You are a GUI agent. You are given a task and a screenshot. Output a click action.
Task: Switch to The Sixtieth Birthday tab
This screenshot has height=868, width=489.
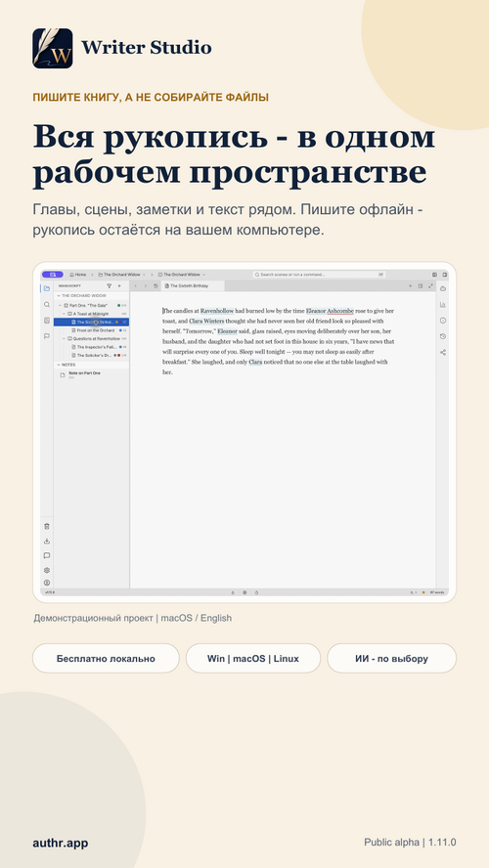pyautogui.click(x=192, y=286)
